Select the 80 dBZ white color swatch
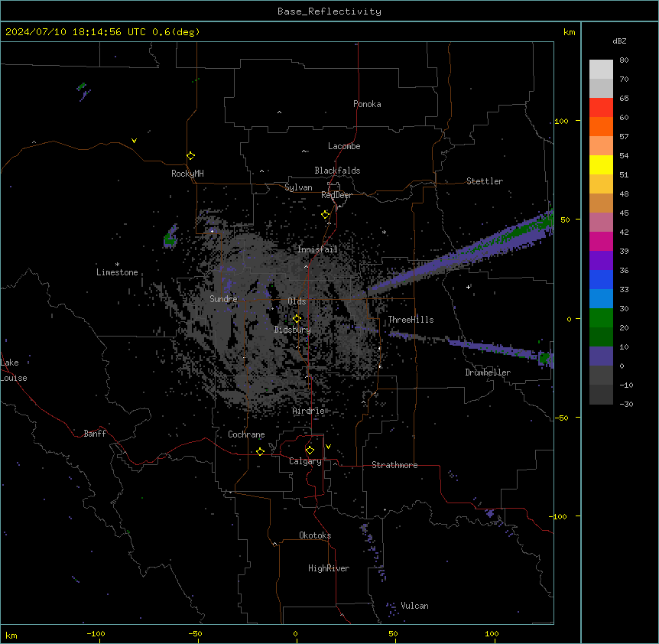 (x=601, y=70)
